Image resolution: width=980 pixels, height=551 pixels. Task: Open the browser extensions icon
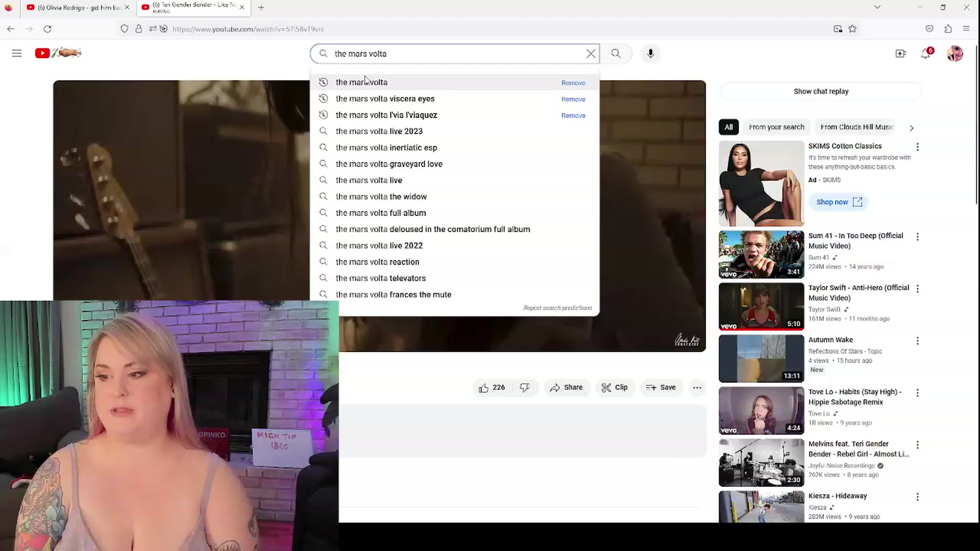pos(948,29)
